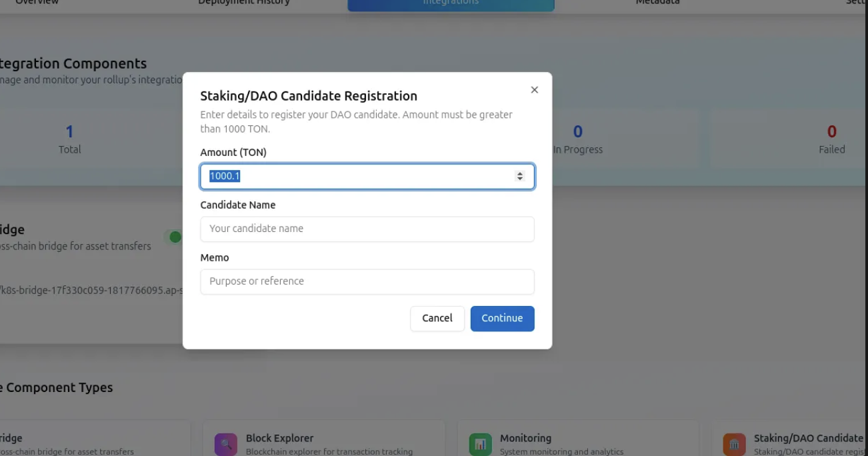Close the Staking/DAO Candidate Registration dialog

(x=534, y=90)
